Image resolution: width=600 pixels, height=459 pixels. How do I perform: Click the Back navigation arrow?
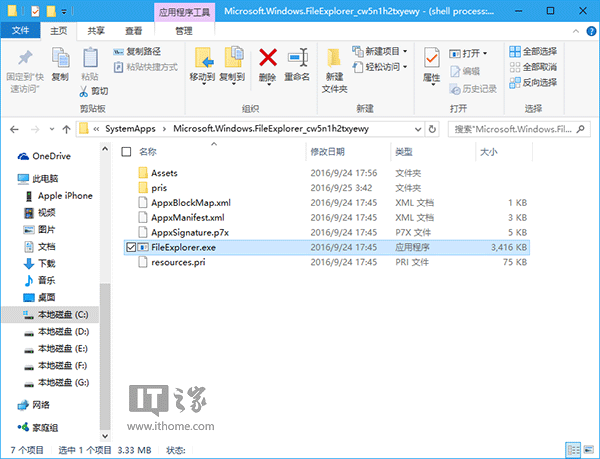click(x=15, y=130)
